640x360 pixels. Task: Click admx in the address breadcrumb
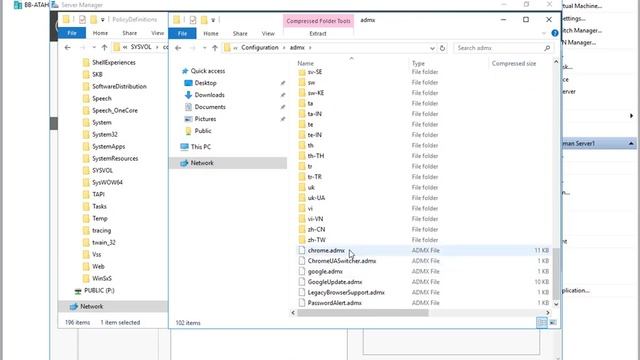pyautogui.click(x=297, y=48)
